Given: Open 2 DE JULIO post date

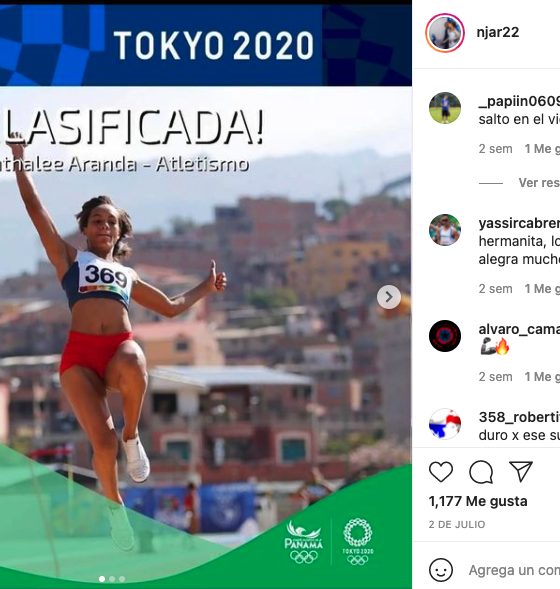Looking at the screenshot, I should (457, 524).
